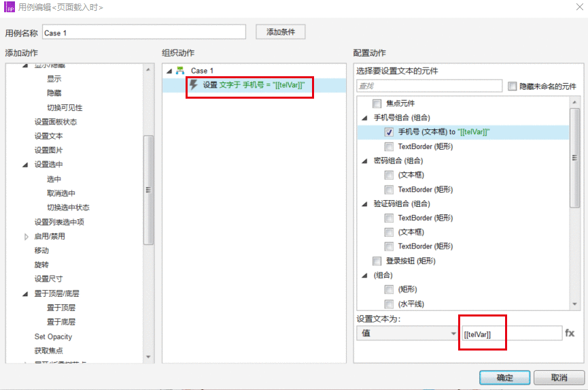Click the lightning bolt action icon

[x=194, y=84]
